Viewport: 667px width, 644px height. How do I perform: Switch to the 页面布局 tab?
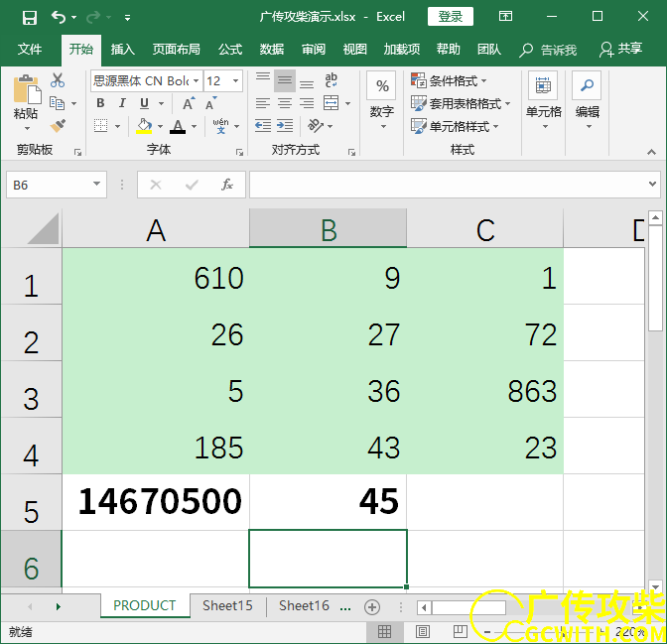point(176,50)
